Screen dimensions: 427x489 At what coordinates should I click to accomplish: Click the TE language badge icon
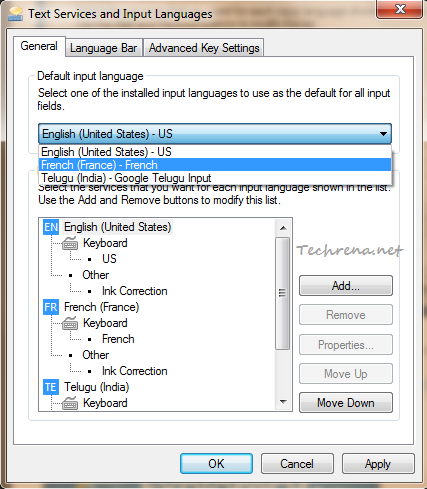click(51, 387)
